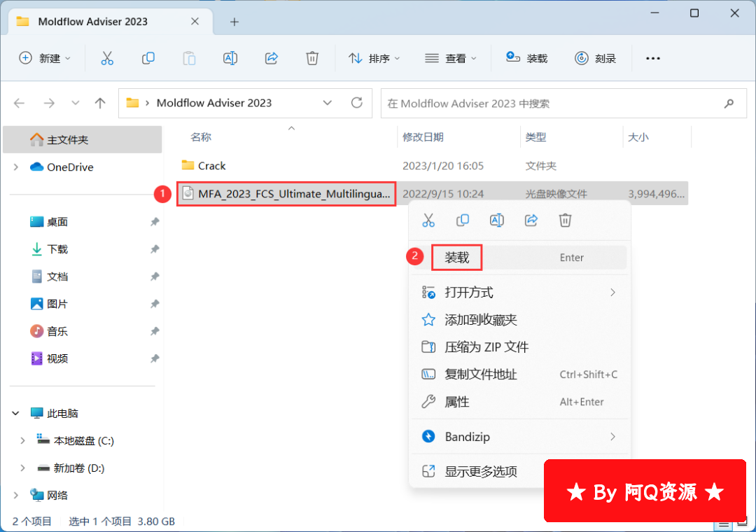Viewport: 756px width, 532px height.
Task: Select 复制文件地址 in the context menu
Action: click(x=519, y=374)
